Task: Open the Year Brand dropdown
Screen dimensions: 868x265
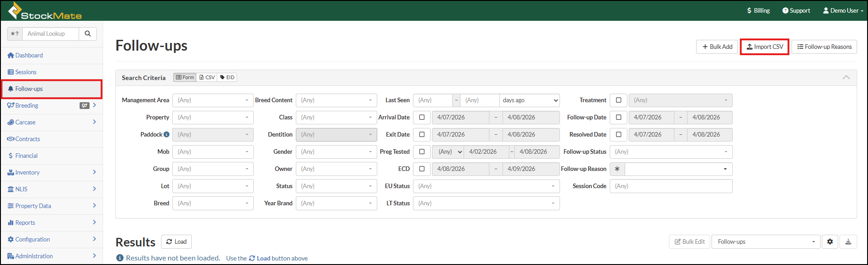Action: click(x=337, y=203)
